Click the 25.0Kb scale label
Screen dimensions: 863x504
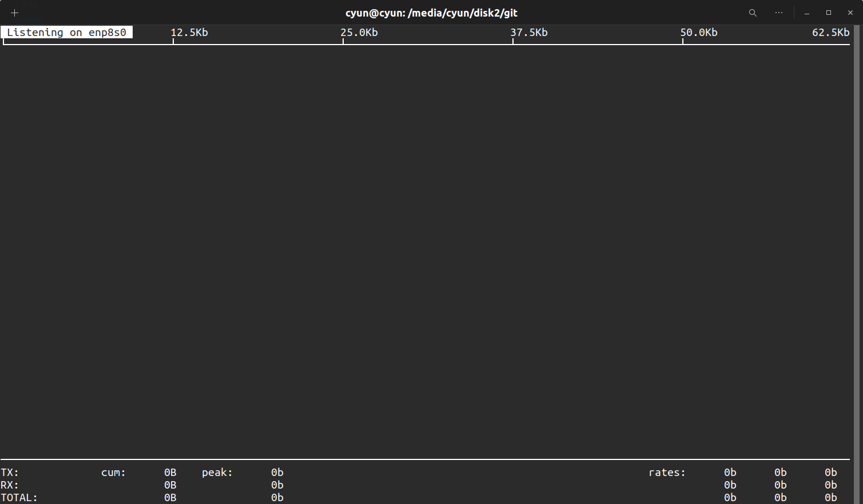click(x=359, y=33)
